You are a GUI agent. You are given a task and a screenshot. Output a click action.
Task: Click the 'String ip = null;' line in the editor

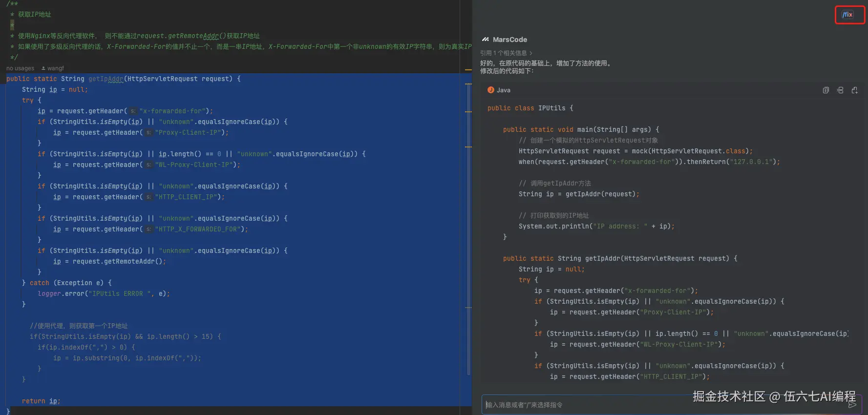pos(55,89)
